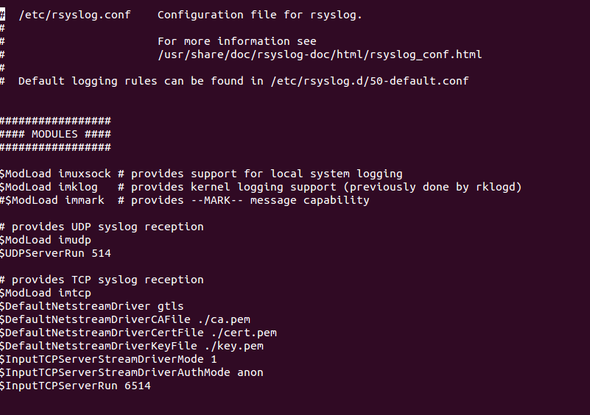Screen dimensions: 590x415
Task: Click the 50-default.conf path text
Action: click(x=370, y=81)
